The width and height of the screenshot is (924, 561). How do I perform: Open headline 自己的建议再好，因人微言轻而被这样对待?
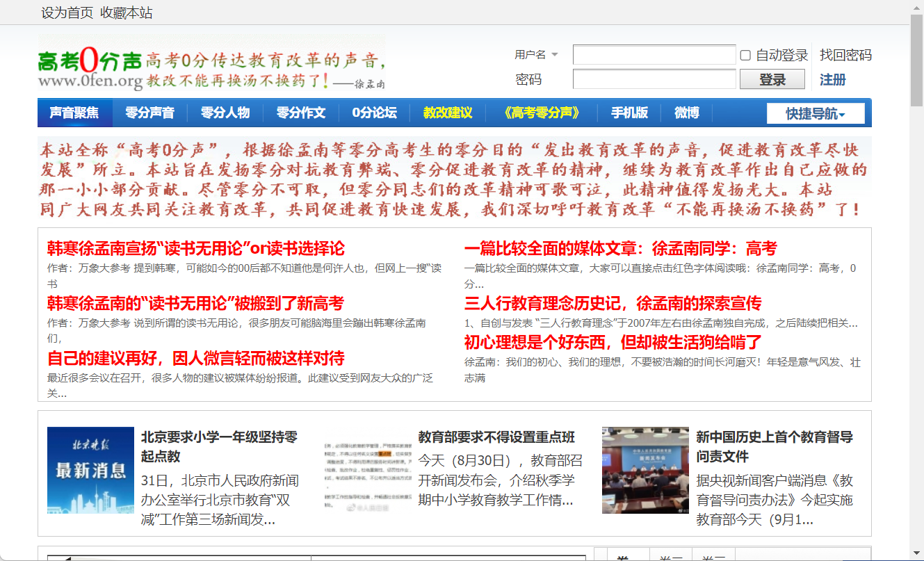(196, 358)
